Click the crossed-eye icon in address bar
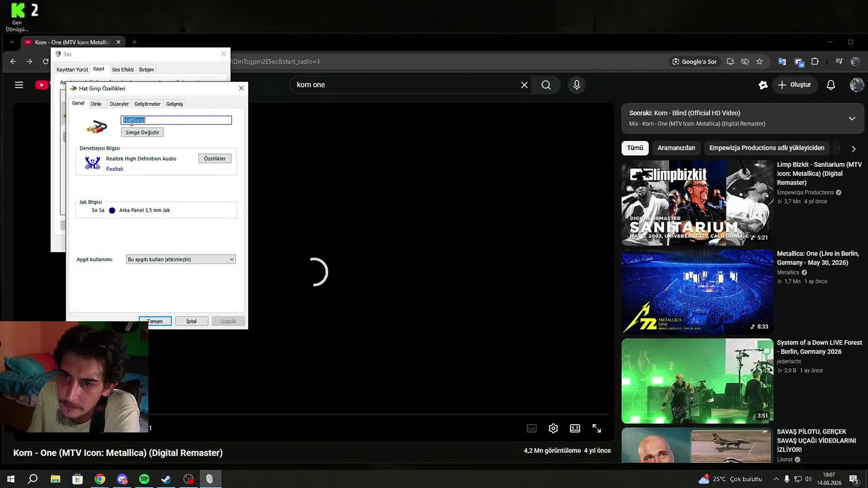 pos(745,61)
